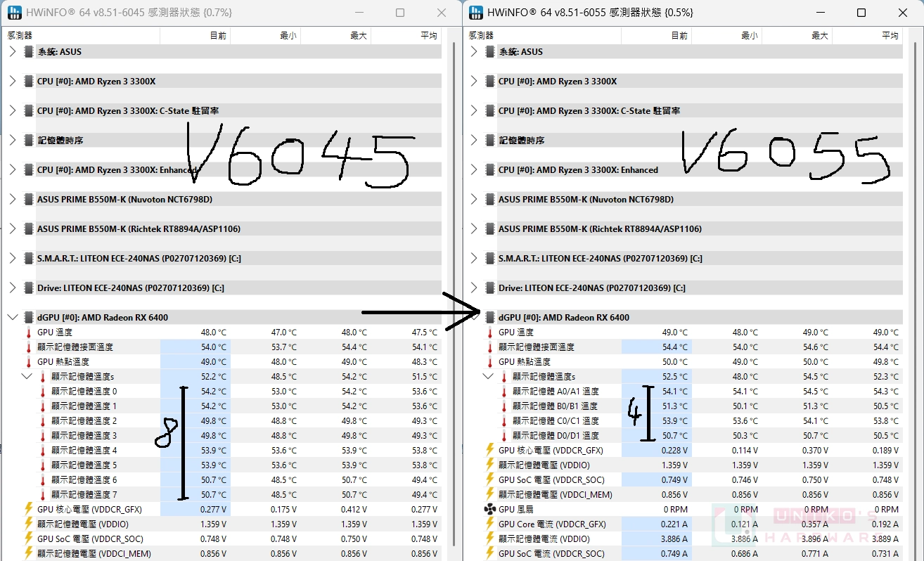
Task: Click the GPU 風扇 fan icon in the 6055 window
Action: click(490, 509)
